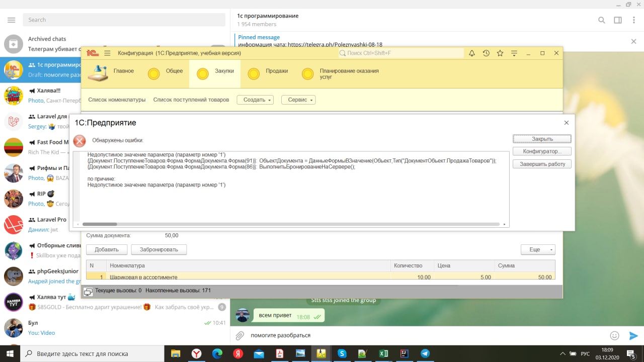
Task: Send the Telegram message
Action: (x=633, y=335)
